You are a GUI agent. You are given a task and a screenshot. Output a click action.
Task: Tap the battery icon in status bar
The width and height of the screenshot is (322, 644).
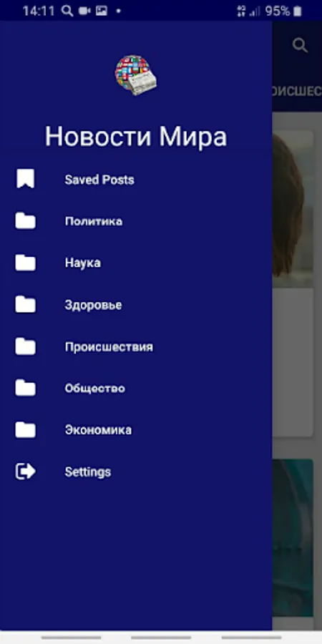tap(298, 11)
